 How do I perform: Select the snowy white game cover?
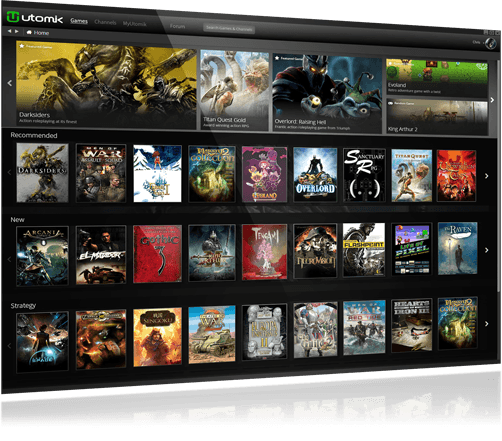[x=157, y=173]
